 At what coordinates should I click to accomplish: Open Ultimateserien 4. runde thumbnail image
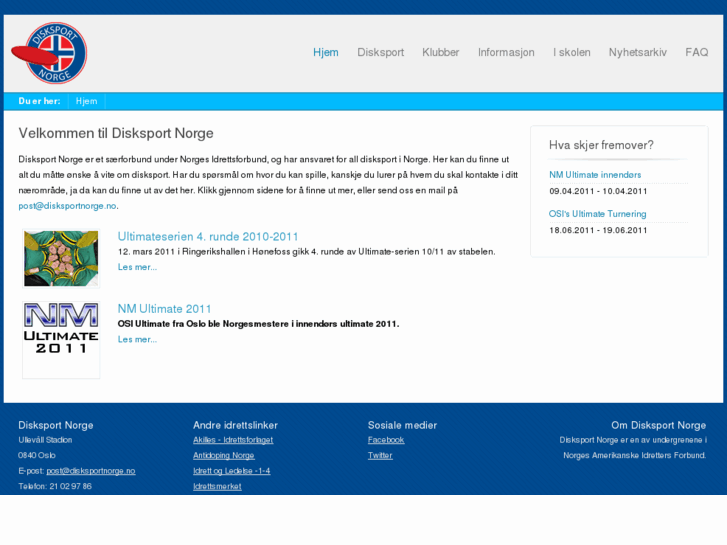(x=61, y=258)
